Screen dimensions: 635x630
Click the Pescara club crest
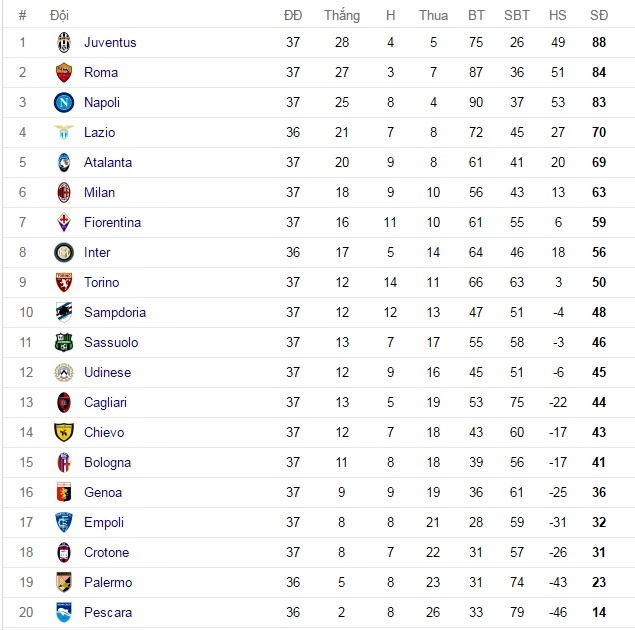click(64, 612)
